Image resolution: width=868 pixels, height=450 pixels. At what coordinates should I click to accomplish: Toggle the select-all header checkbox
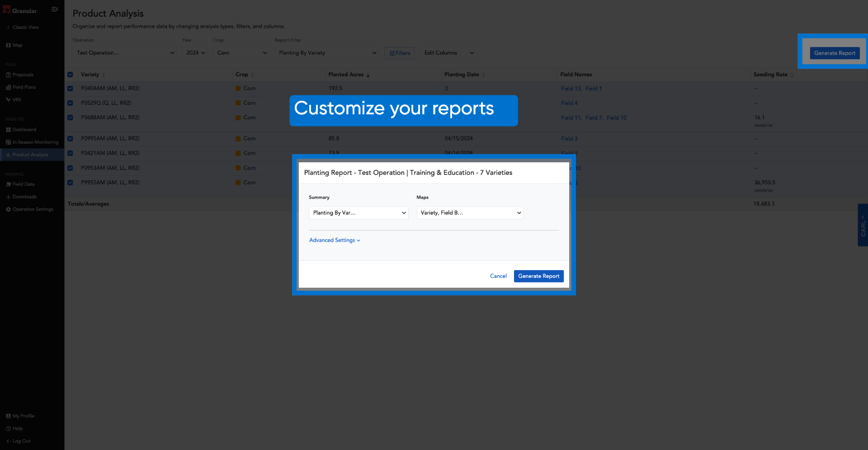point(70,75)
